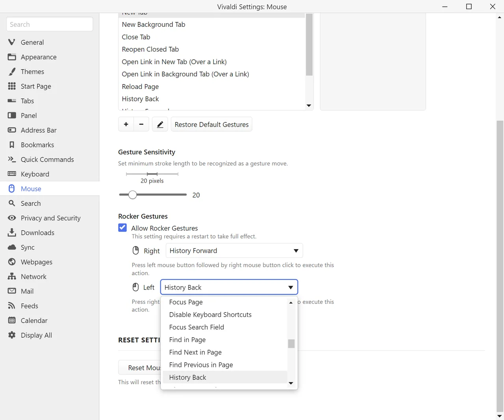Toggle Allow Rocker Gestures checkbox

(122, 228)
